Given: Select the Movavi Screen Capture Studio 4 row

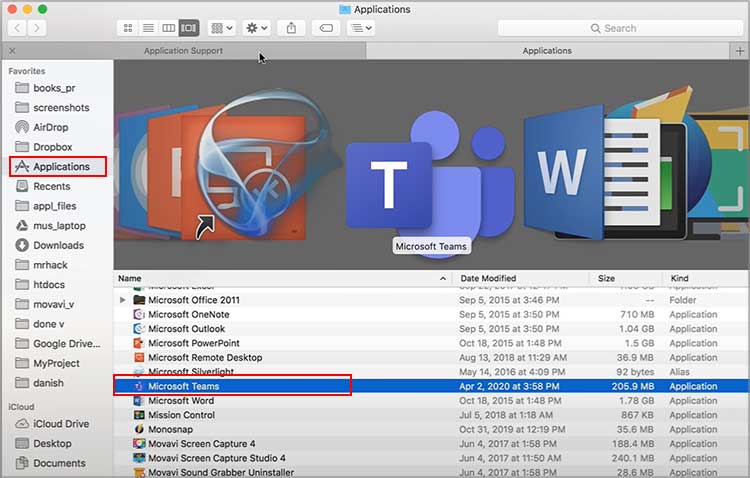Looking at the screenshot, I should point(431,458).
